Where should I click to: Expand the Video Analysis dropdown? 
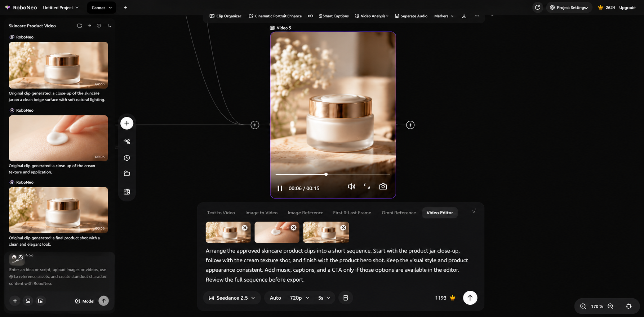tap(372, 16)
